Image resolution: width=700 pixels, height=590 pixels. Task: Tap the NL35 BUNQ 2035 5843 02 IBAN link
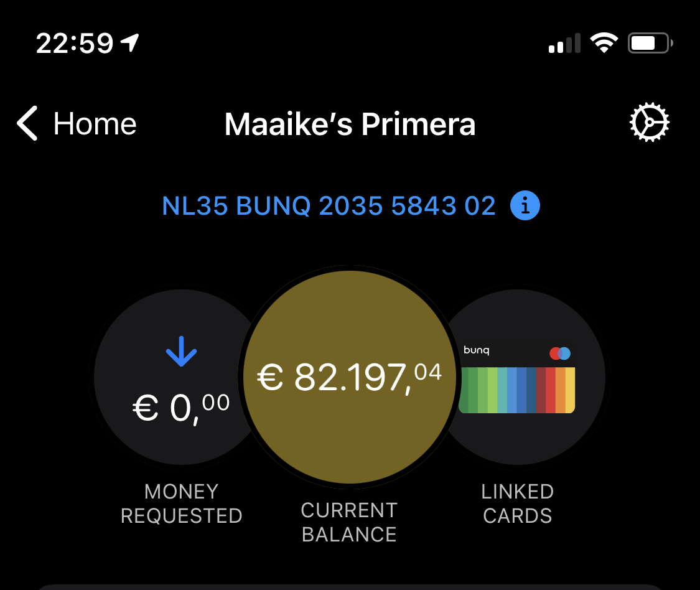(x=329, y=205)
